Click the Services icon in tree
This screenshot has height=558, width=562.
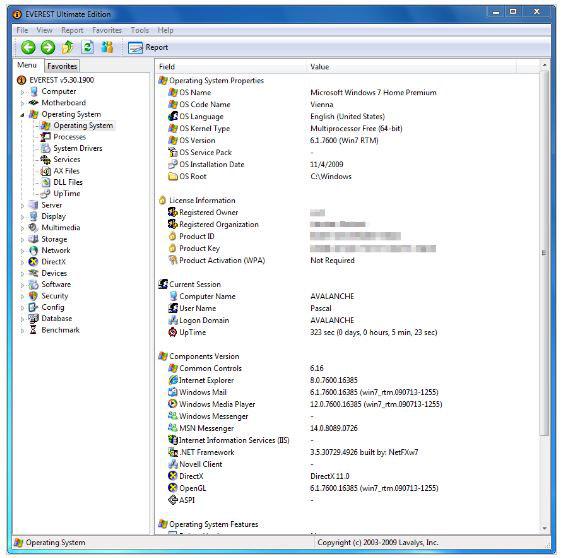46,159
